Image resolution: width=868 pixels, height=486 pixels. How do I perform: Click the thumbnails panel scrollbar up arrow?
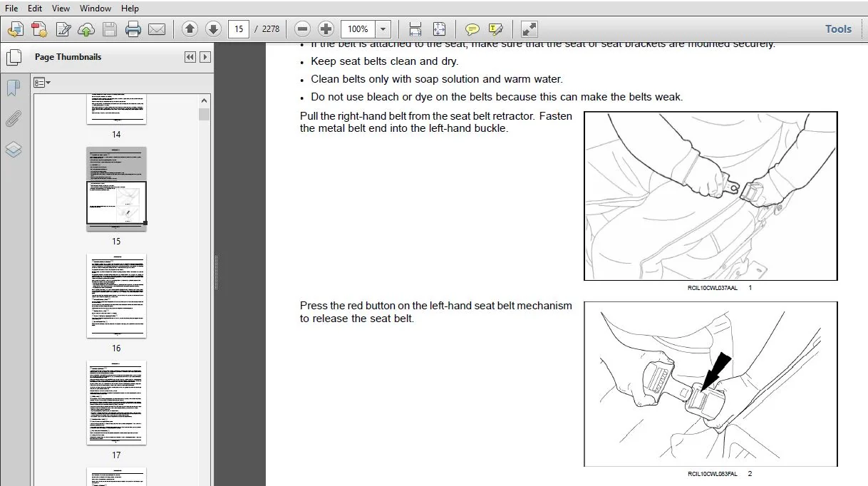(205, 100)
